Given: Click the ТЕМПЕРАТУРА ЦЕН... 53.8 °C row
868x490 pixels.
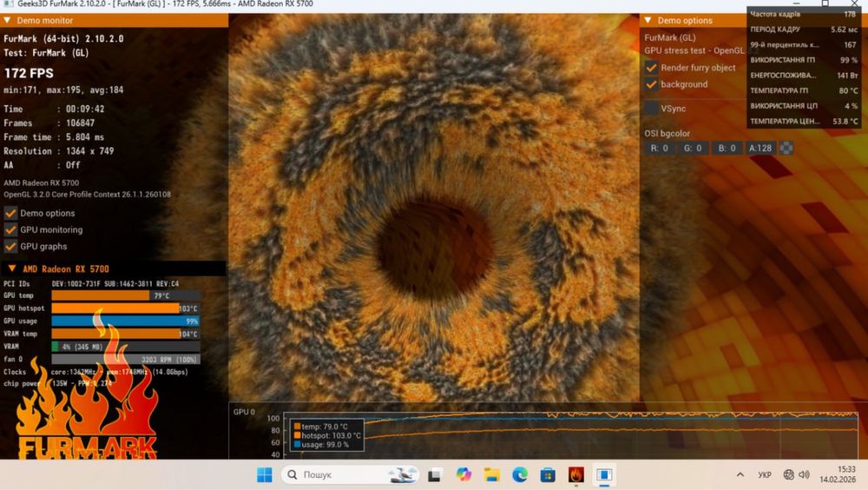Looking at the screenshot, I should [804, 122].
